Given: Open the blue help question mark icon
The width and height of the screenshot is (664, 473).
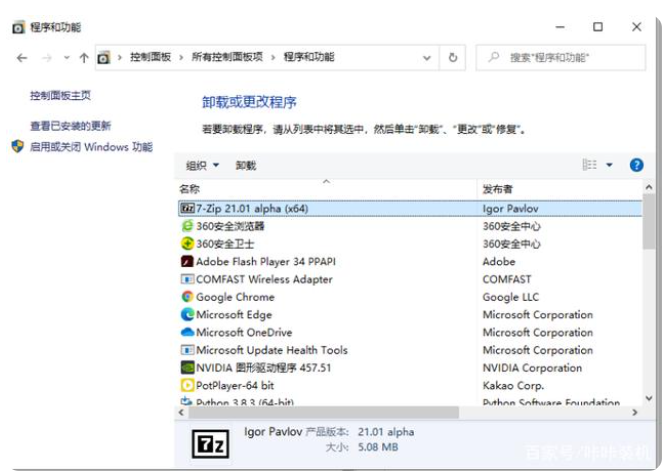Looking at the screenshot, I should pyautogui.click(x=636, y=165).
